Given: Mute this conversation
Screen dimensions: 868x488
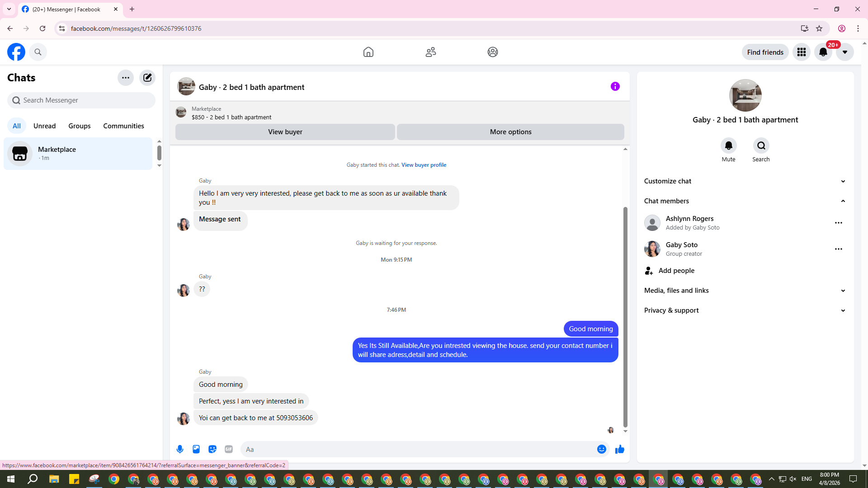Looking at the screenshot, I should pos(728,146).
